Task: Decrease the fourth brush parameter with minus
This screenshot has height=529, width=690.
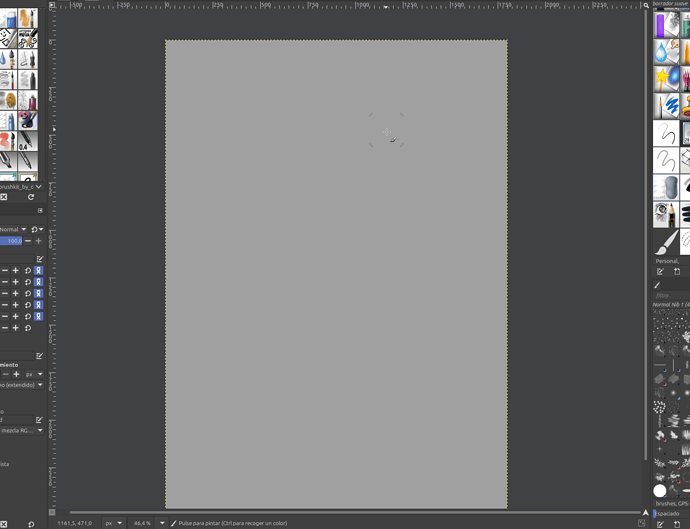Action: tap(4, 305)
